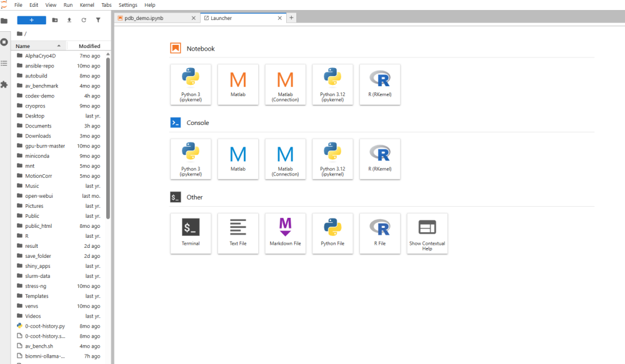Viewport: 625px width, 364px height.
Task: Click the blue new launcher plus button
Action: [31, 20]
